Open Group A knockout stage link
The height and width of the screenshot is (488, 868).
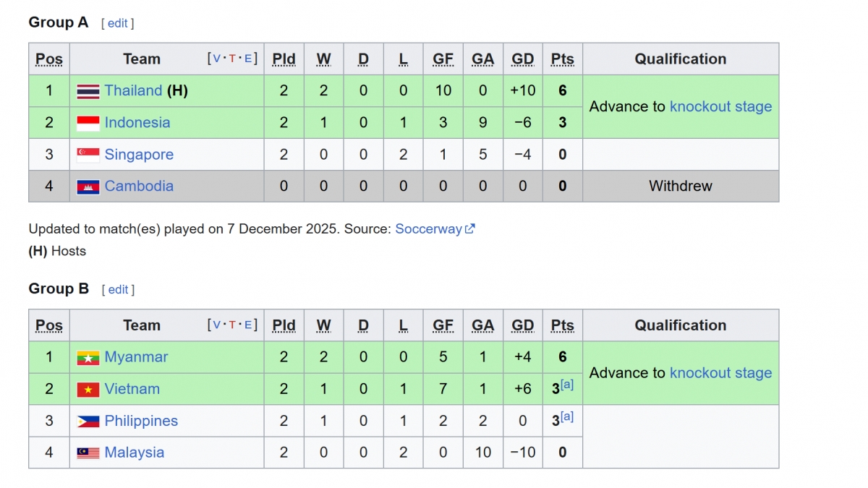720,107
